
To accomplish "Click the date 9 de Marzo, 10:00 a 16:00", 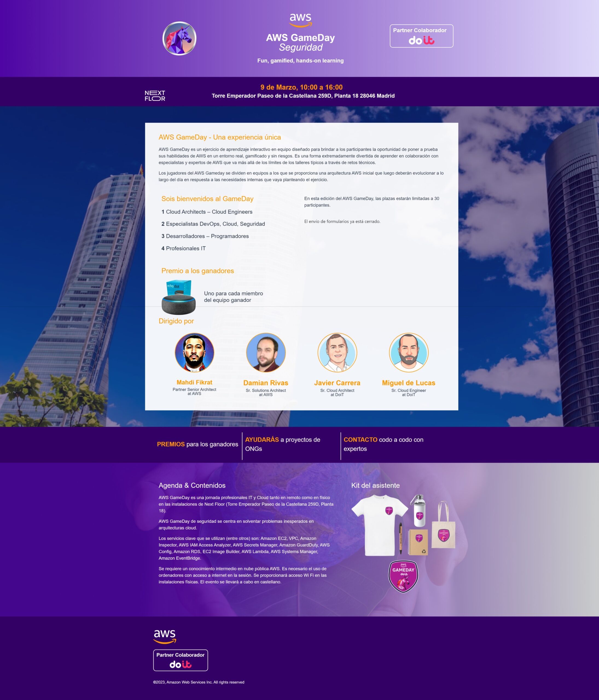I will click(x=301, y=87).
